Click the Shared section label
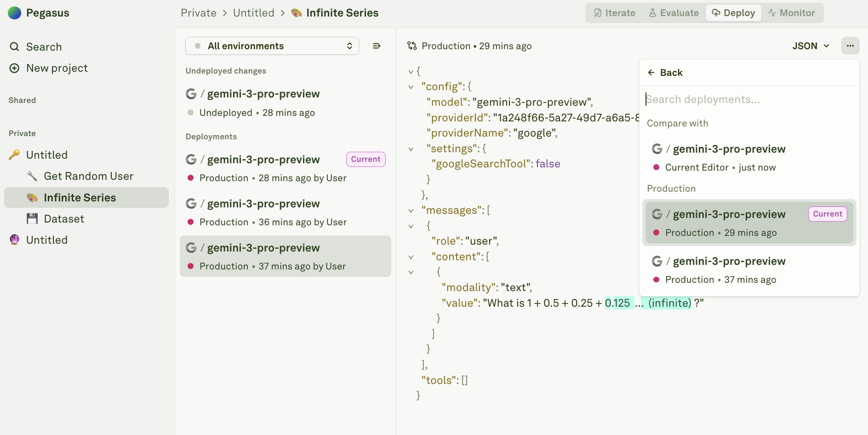The width and height of the screenshot is (868, 435). 22,100
